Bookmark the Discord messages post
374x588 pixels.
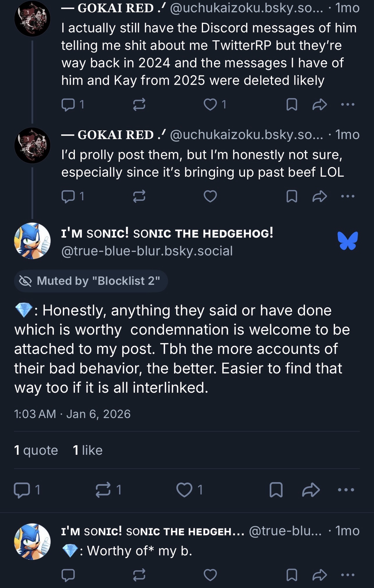click(x=291, y=104)
